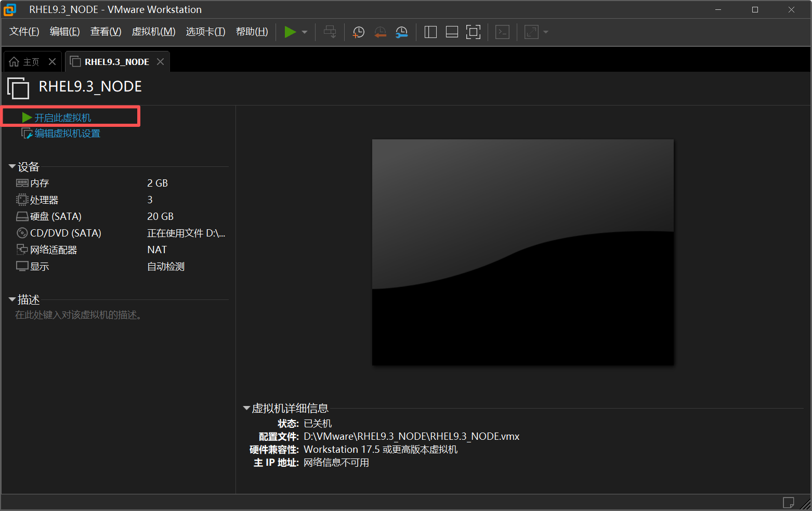Open the 帮助(H) menu

coord(252,32)
